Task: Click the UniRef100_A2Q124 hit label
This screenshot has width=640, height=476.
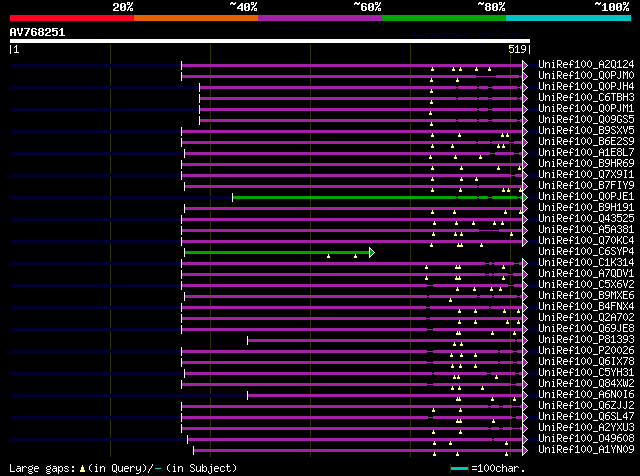Action: (586, 65)
